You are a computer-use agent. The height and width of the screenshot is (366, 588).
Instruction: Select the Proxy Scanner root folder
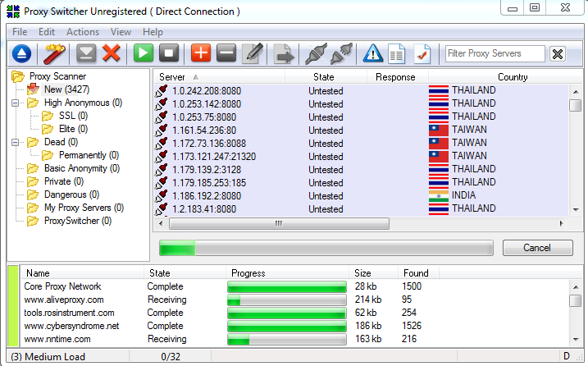(57, 76)
